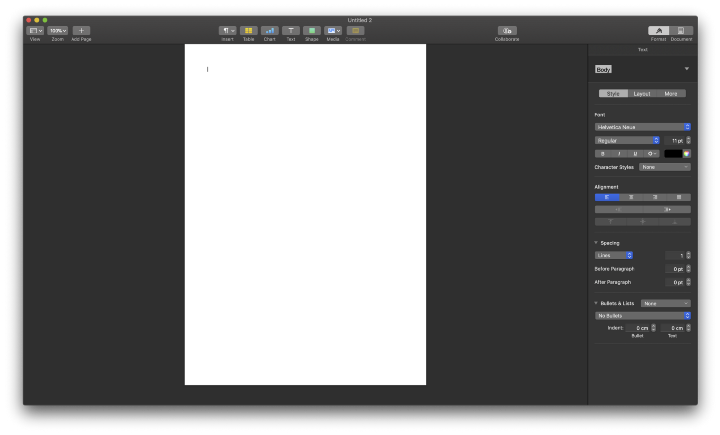Click the Shape toolbar icon

(312, 31)
